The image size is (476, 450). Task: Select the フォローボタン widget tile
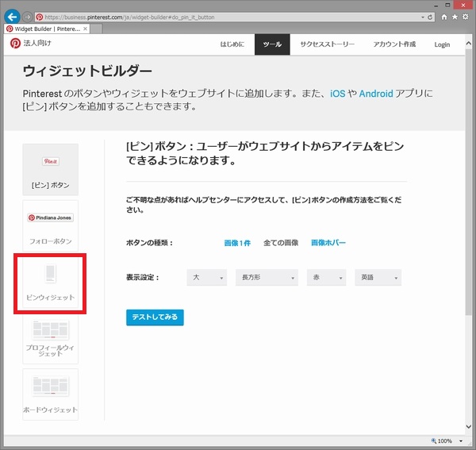point(51,225)
